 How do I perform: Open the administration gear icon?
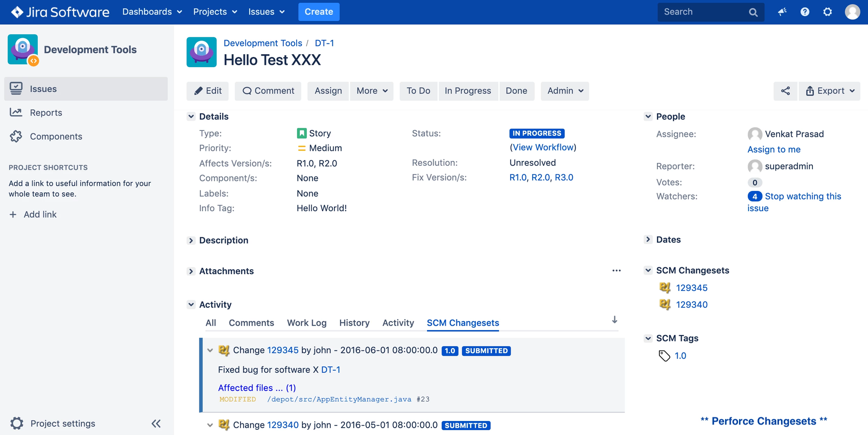click(827, 12)
